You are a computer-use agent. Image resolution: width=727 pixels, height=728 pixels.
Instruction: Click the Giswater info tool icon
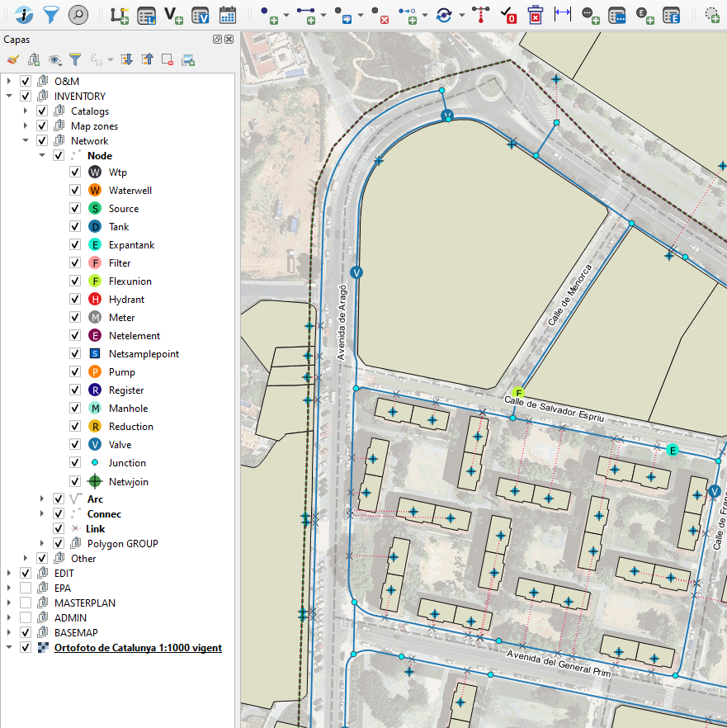pyautogui.click(x=24, y=15)
